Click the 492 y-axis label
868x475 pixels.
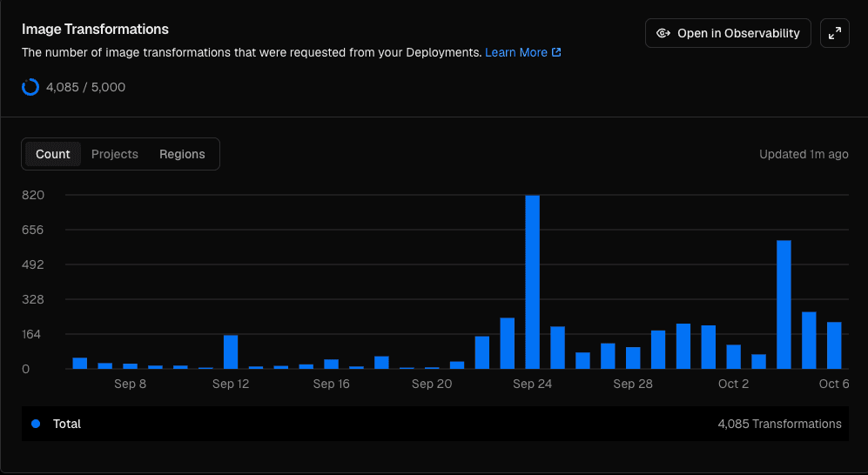33,264
